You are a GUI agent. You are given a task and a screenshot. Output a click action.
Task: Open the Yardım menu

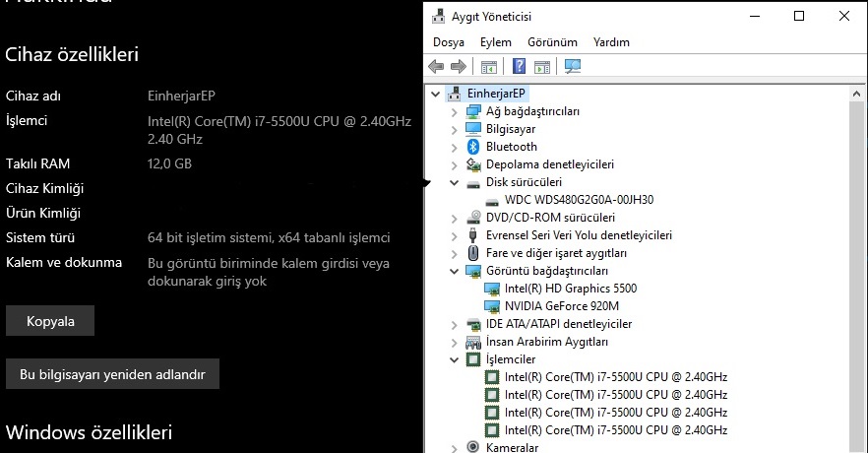(x=611, y=42)
